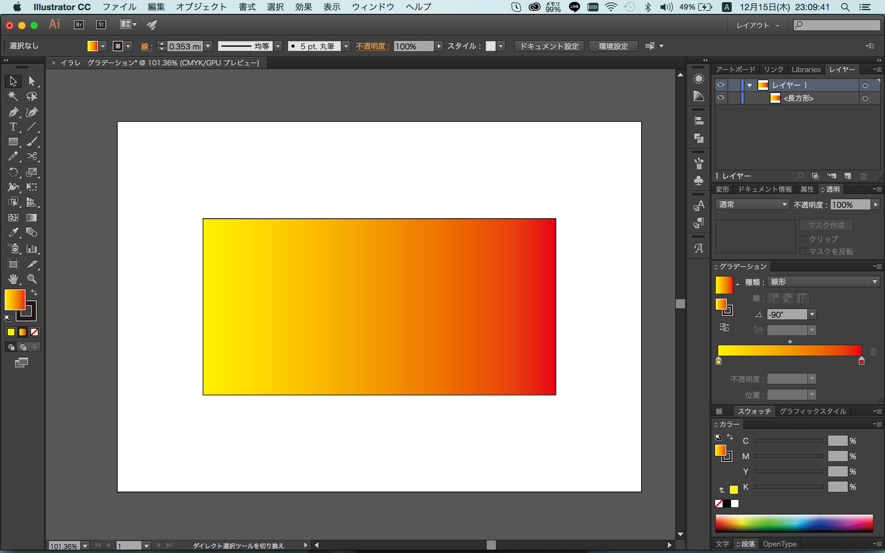Click the ドキュメント設定 button
This screenshot has width=885, height=553.
point(548,46)
